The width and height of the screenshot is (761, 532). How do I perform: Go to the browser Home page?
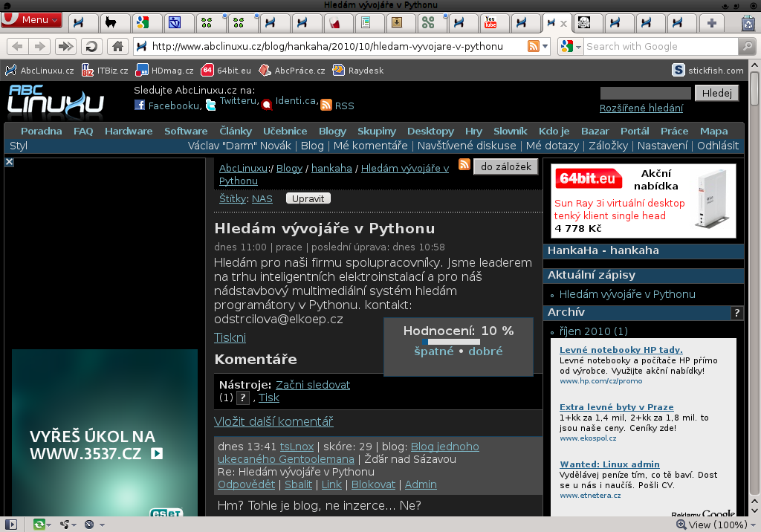117,46
